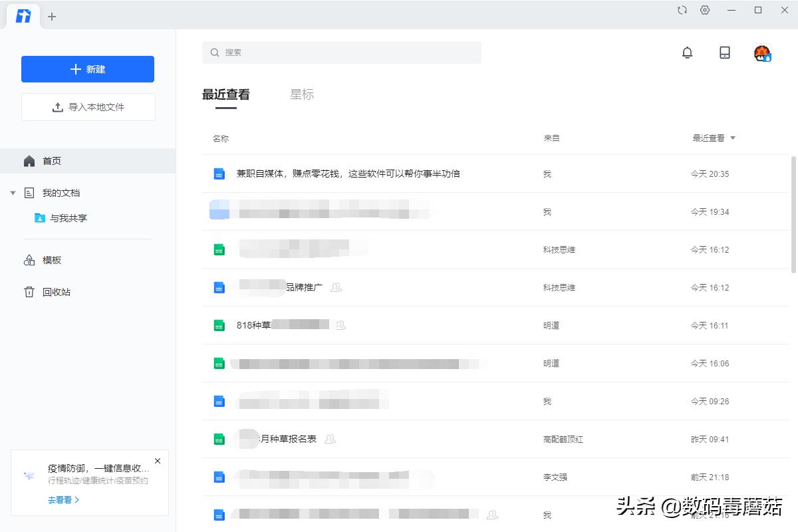
Task: Click the 搜索 search field
Action: click(341, 52)
